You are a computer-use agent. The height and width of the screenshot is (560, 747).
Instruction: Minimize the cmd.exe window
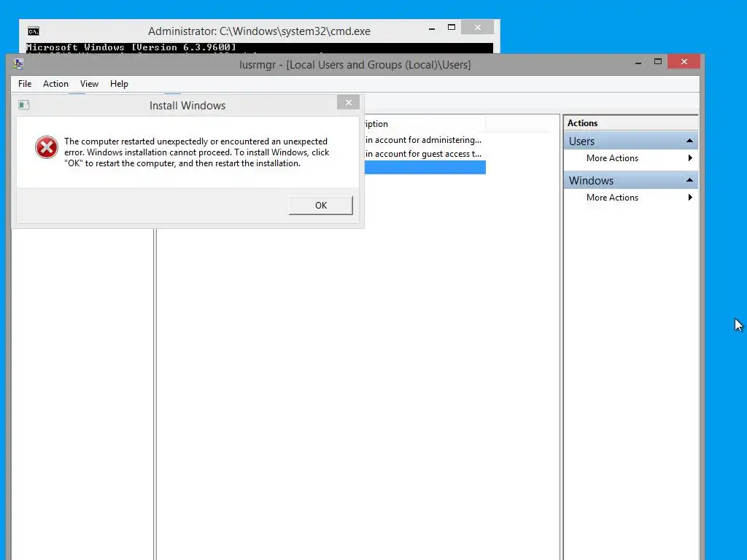(x=432, y=28)
